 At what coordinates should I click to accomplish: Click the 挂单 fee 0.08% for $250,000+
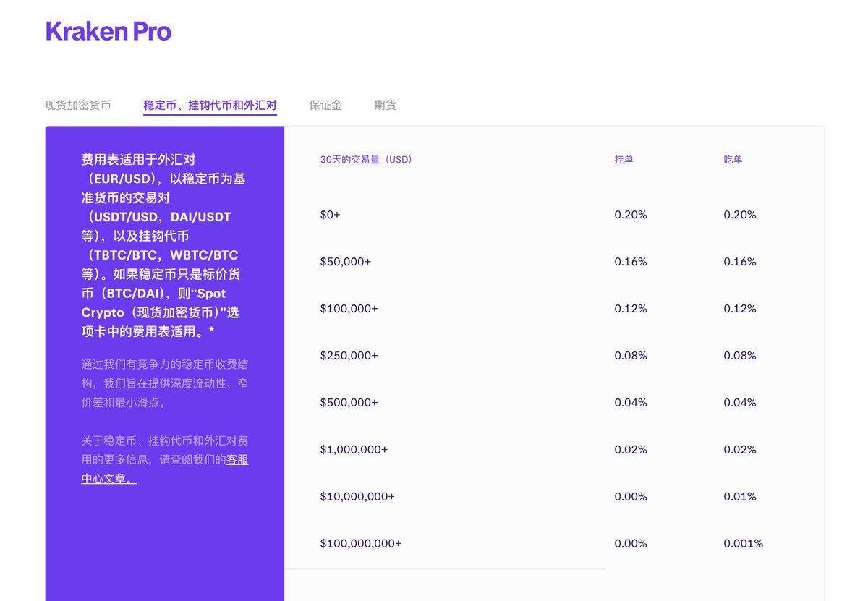click(631, 356)
